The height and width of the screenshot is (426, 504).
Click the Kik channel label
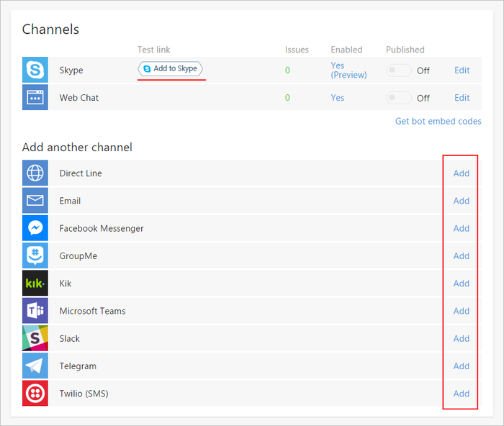(66, 284)
